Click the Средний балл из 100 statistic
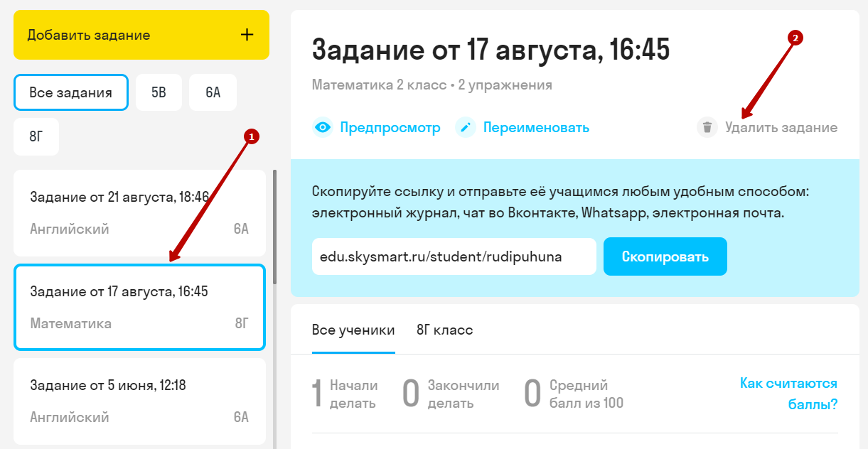868x449 pixels. (x=574, y=394)
